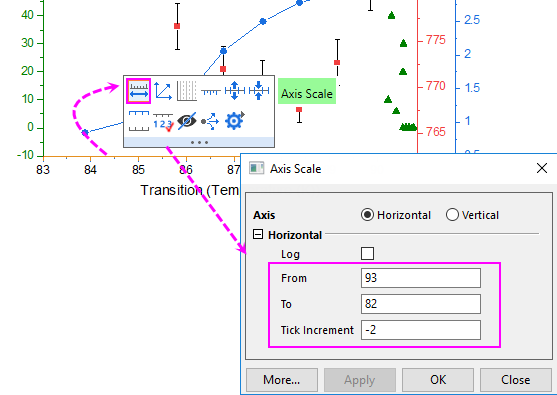Viewport: 557px width, 395px height.
Task: Select the Vertical axis radio button
Action: (452, 215)
